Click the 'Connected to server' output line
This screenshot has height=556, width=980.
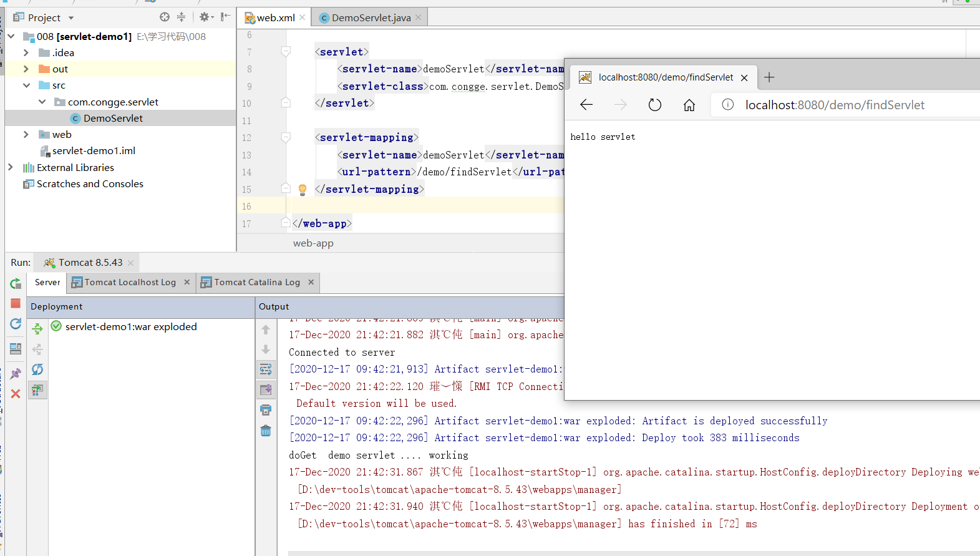click(342, 353)
